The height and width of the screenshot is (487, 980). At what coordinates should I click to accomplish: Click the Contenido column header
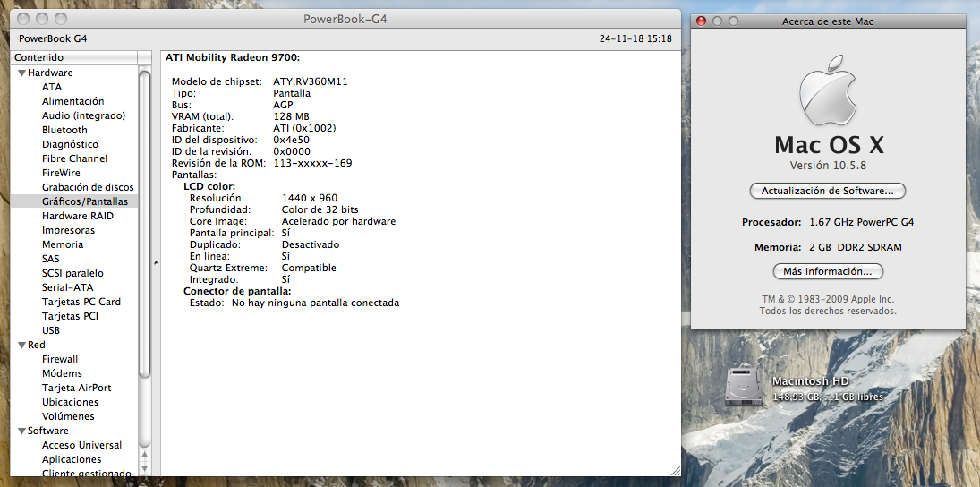click(x=73, y=57)
